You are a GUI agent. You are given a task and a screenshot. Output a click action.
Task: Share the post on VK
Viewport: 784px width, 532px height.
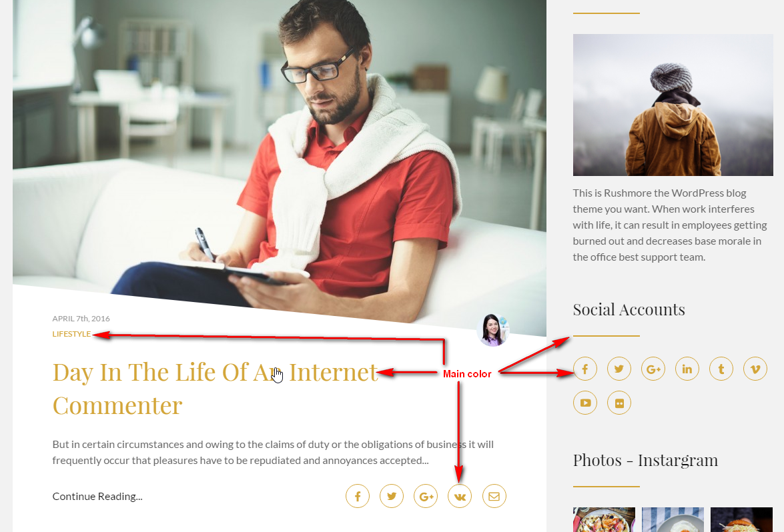(460, 496)
